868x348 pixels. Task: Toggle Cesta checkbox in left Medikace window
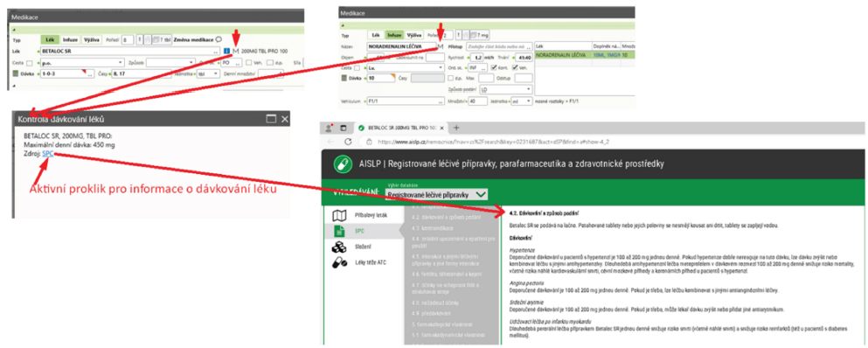(x=30, y=63)
